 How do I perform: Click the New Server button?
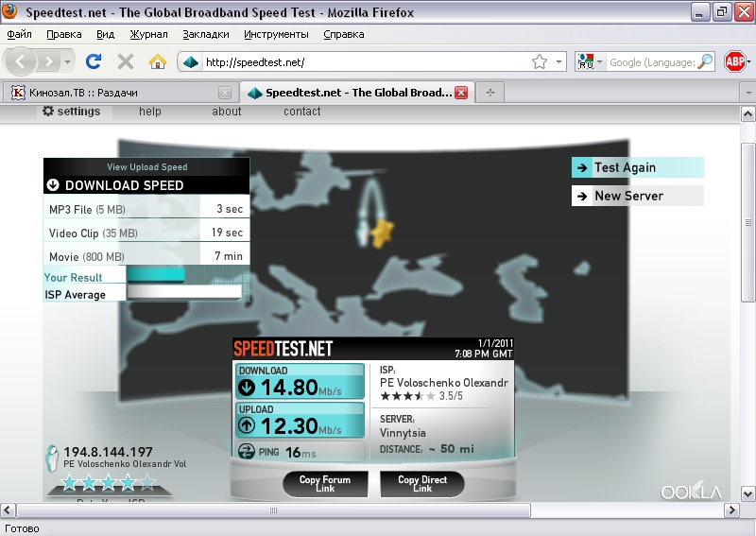coord(637,196)
